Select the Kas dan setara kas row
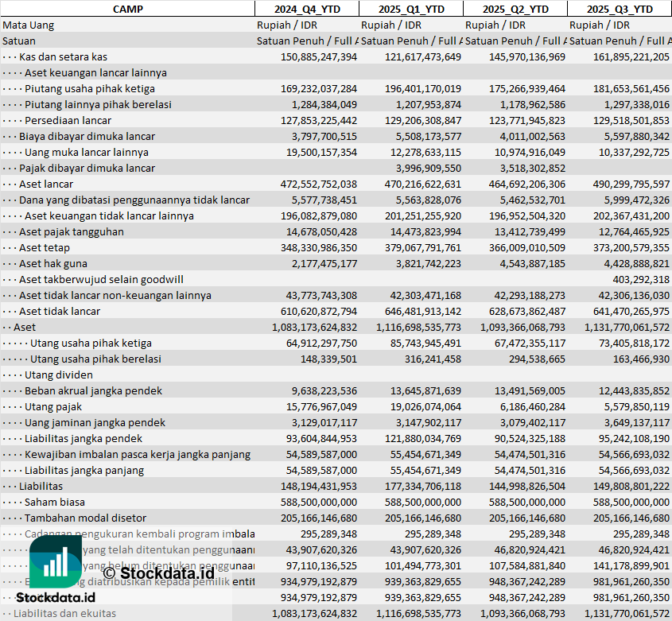672x621 pixels. [x=64, y=56]
